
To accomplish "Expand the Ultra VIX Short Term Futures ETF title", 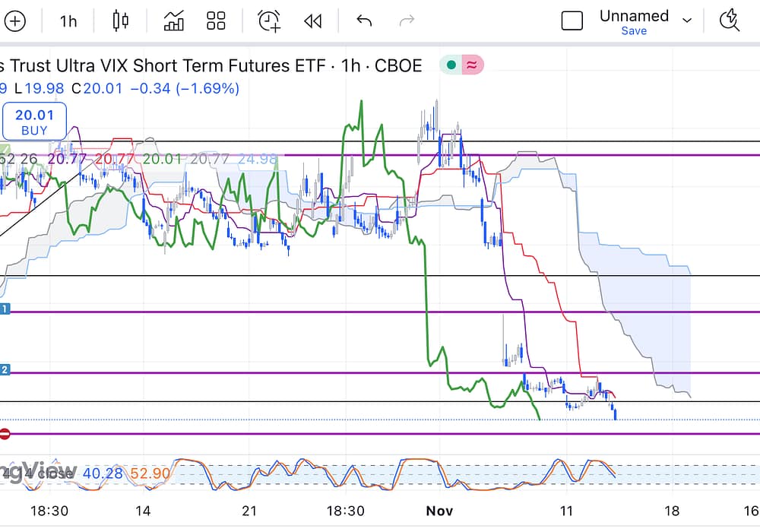I will pyautogui.click(x=211, y=65).
